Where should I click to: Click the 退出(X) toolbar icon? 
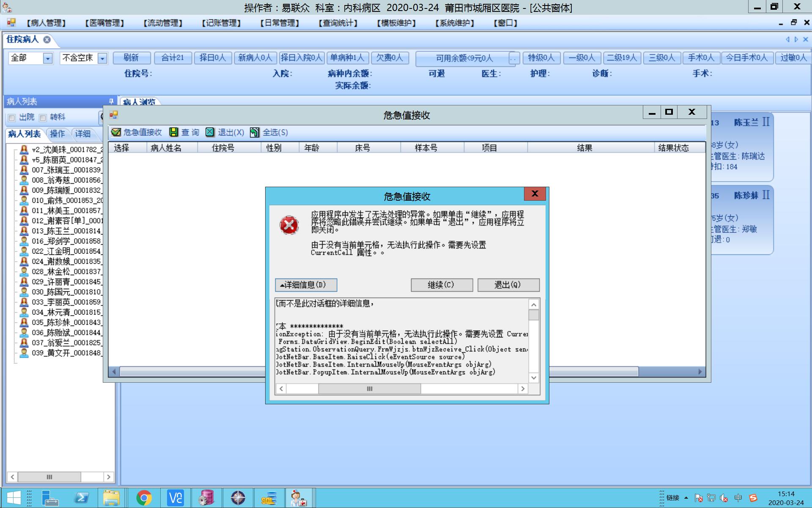click(210, 133)
